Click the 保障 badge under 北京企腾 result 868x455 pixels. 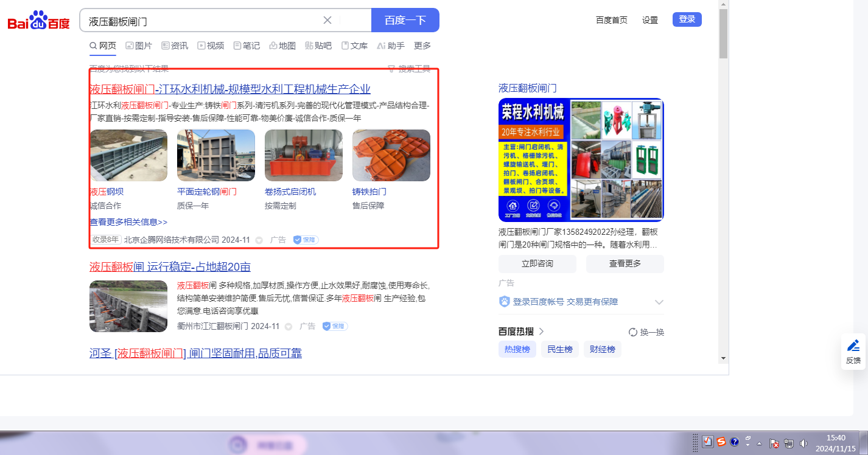coord(306,240)
